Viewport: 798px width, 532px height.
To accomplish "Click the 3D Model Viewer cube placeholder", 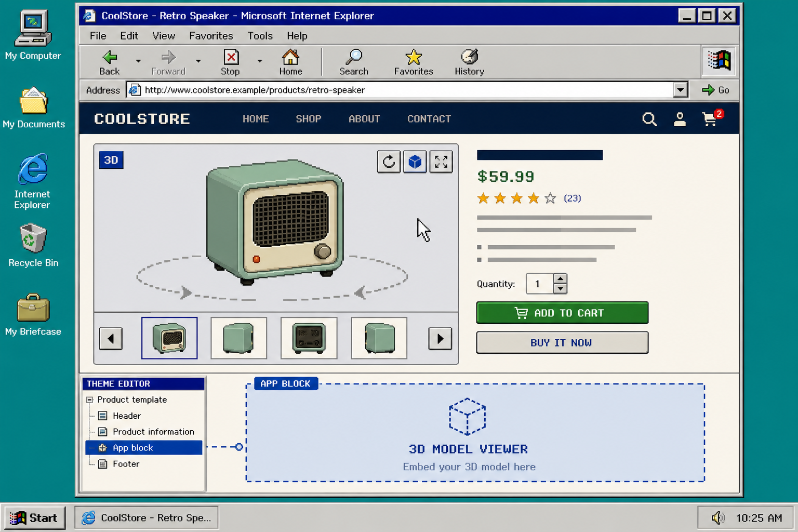I will [468, 417].
